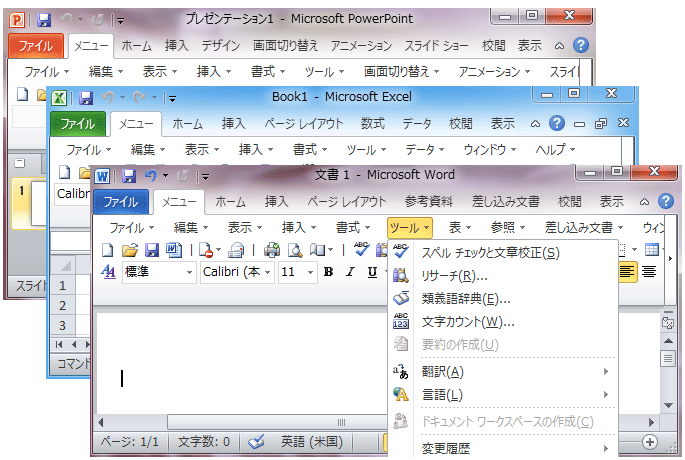This screenshot has height=460, width=685.
Task: Switch to Excel 数式 ribbon tab
Action: point(373,124)
